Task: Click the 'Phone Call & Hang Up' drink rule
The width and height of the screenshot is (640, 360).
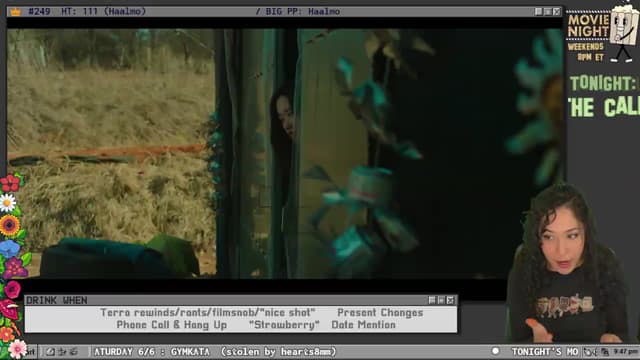Action: click(171, 325)
